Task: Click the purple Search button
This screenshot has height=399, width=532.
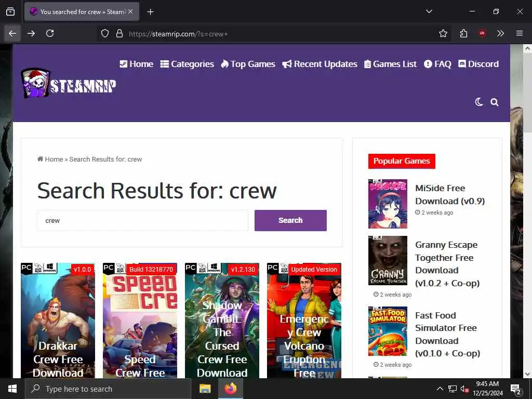Action: (290, 220)
